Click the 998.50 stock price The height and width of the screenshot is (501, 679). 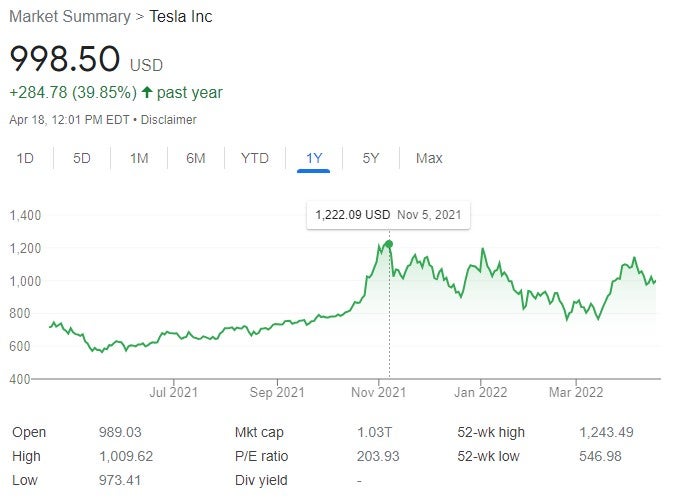point(65,59)
